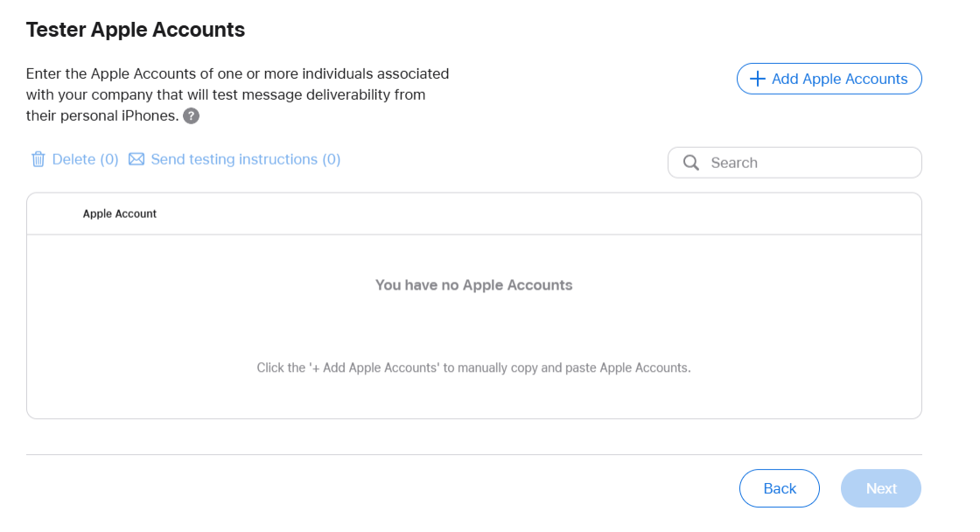Image resolution: width=980 pixels, height=532 pixels.
Task: Click Send testing instructions (0) text
Action: point(245,159)
